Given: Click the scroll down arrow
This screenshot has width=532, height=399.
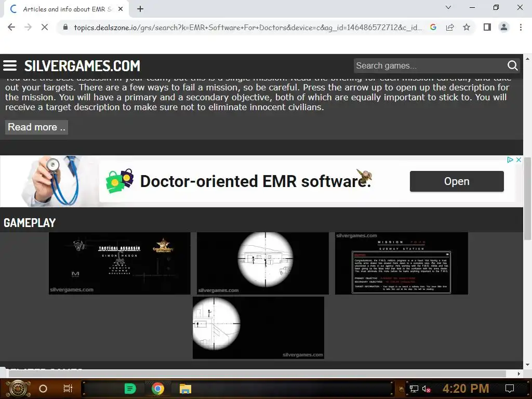Looking at the screenshot, I should coord(527,365).
